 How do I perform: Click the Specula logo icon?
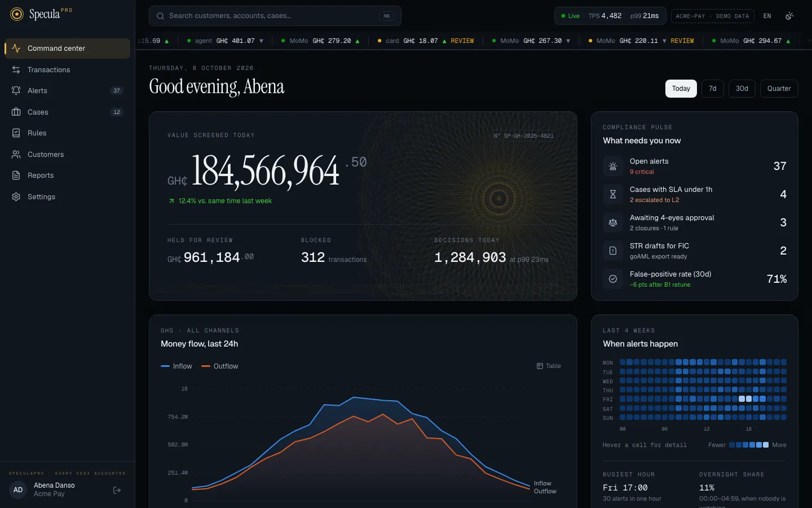pyautogui.click(x=17, y=14)
